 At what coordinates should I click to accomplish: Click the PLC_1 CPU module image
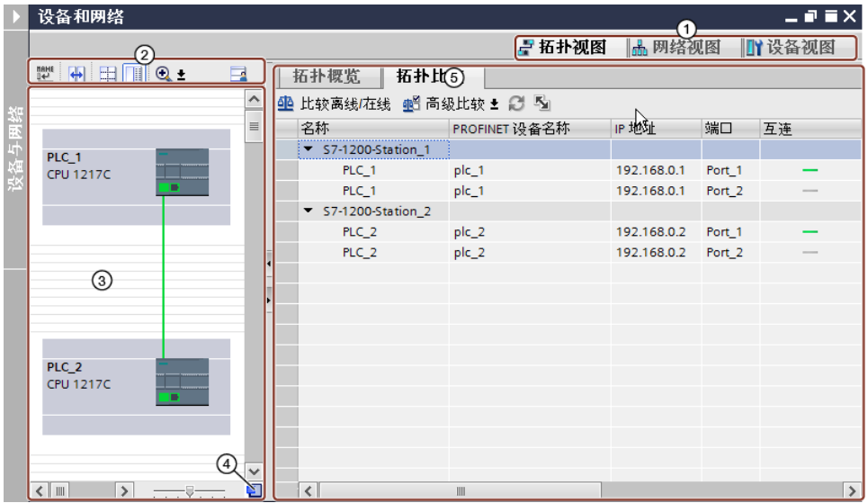[182, 172]
